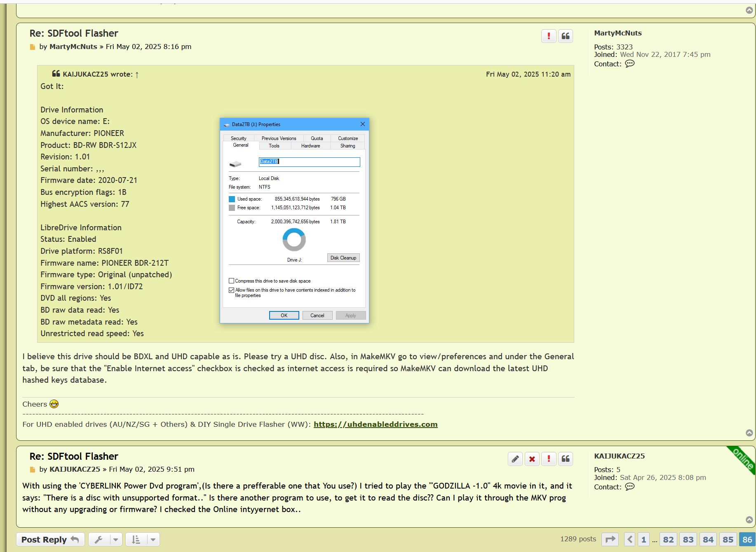Click the jump to page arrow icon

[610, 539]
